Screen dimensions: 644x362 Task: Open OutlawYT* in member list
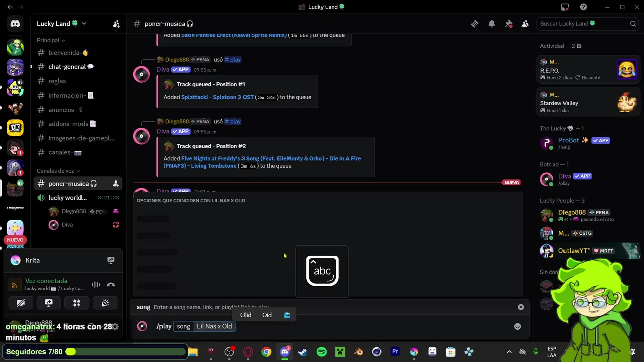tap(588, 250)
